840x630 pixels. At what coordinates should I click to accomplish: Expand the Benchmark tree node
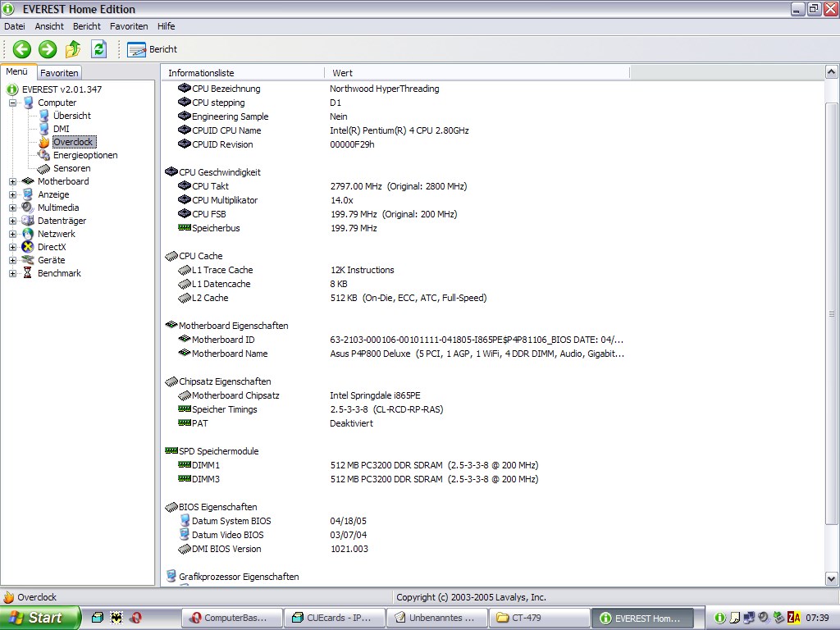[x=12, y=273]
